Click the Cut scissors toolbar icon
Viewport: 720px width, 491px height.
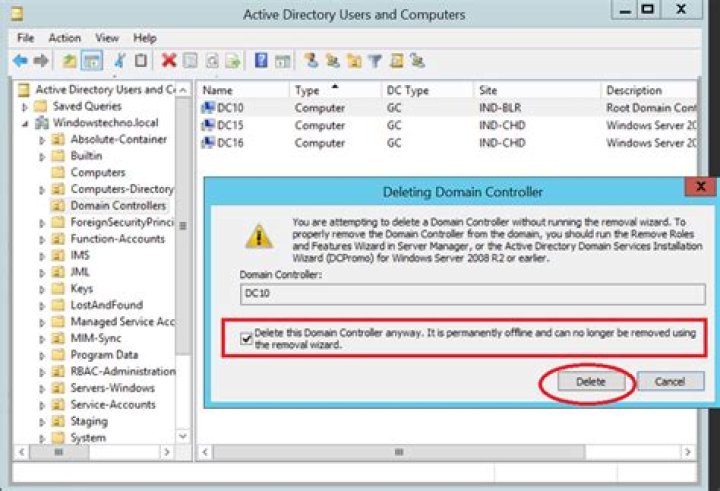click(x=120, y=61)
